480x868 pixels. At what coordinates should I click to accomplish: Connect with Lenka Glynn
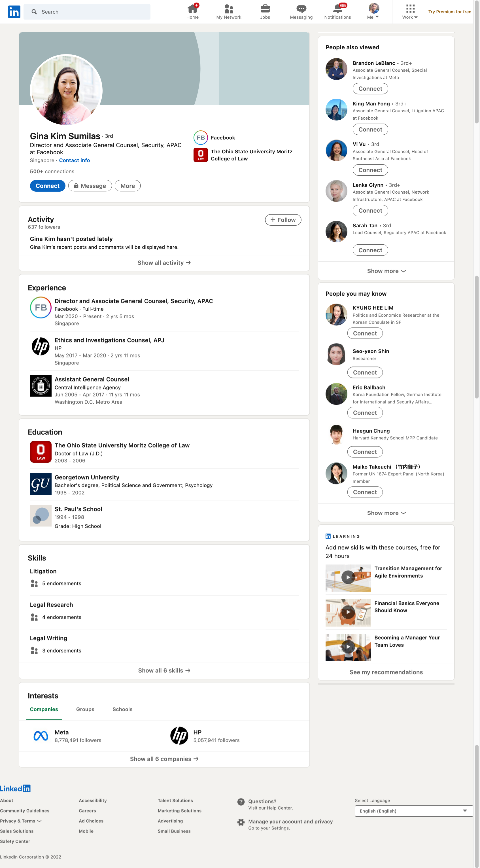370,211
